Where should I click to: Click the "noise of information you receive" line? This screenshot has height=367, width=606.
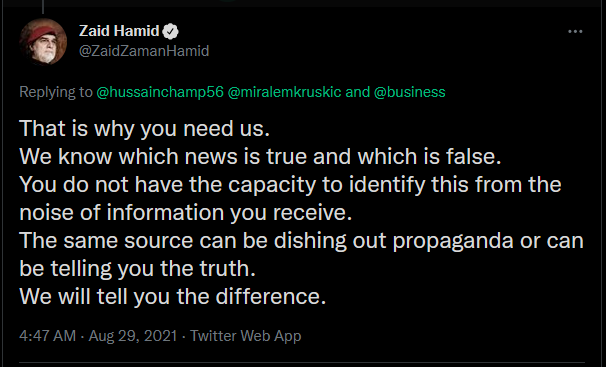coord(186,213)
